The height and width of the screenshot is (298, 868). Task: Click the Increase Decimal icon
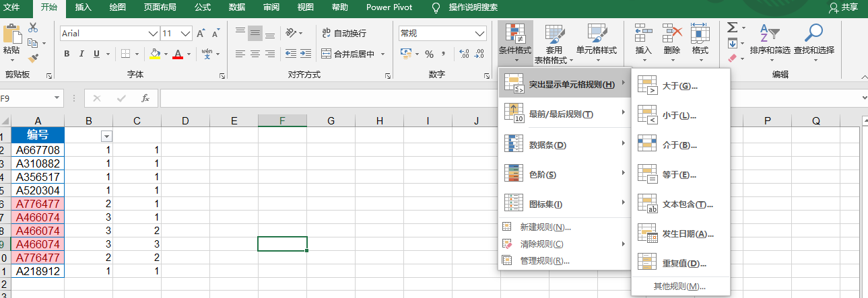[x=465, y=54]
